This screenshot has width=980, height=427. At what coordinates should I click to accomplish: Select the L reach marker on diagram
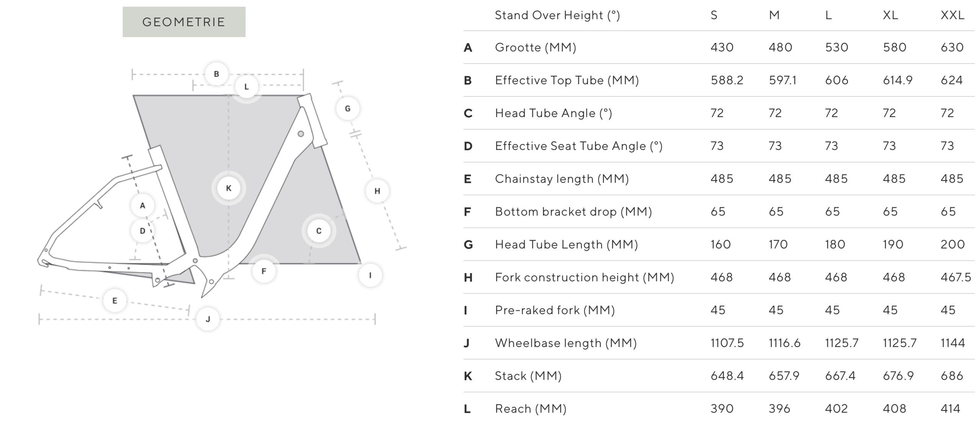pyautogui.click(x=247, y=87)
